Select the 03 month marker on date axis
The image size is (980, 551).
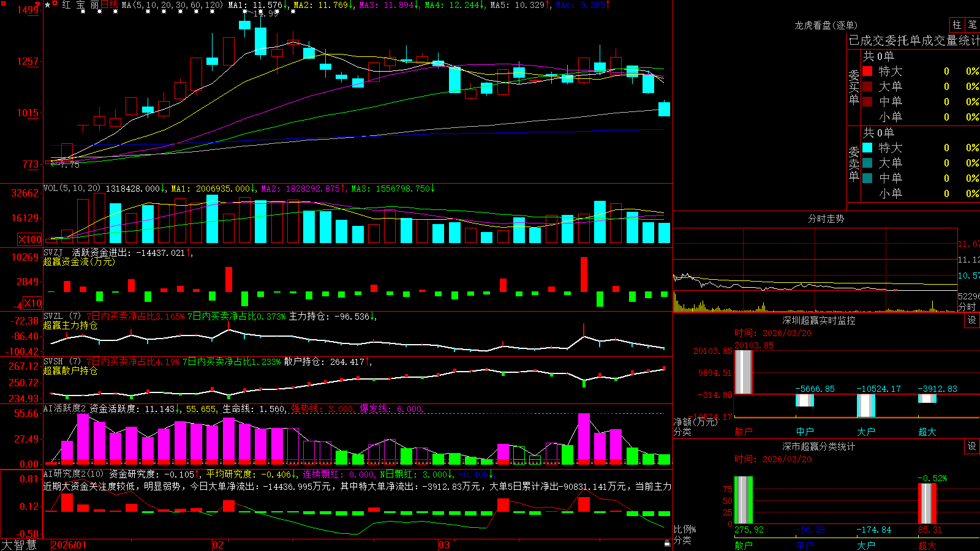(443, 545)
